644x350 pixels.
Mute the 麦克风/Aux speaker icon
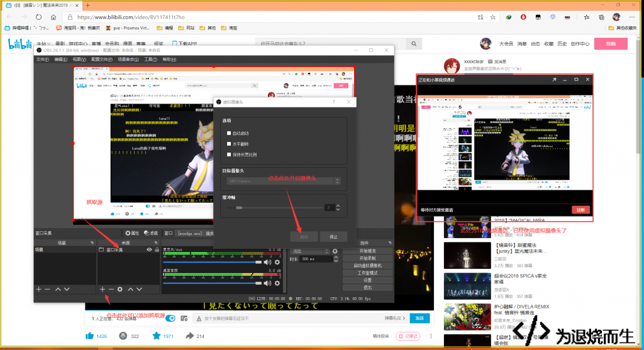pyautogui.click(x=267, y=262)
